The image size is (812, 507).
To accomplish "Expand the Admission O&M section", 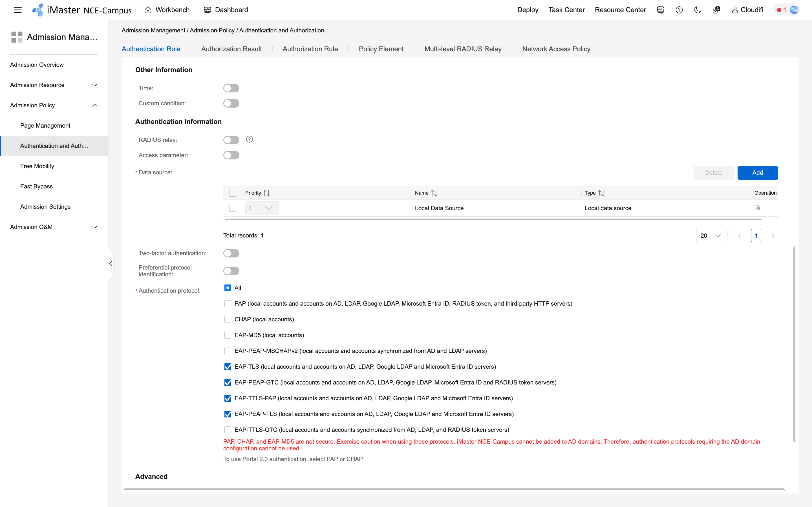I will click(94, 227).
